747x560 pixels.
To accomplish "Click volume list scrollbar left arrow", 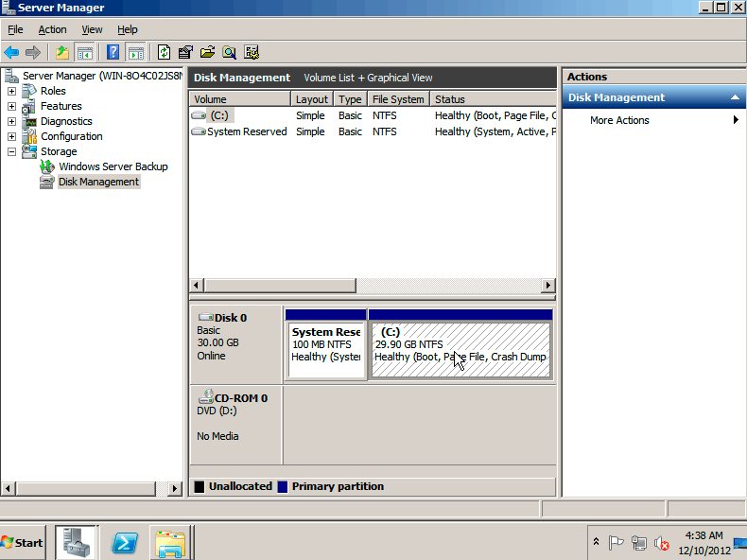I will pos(197,286).
